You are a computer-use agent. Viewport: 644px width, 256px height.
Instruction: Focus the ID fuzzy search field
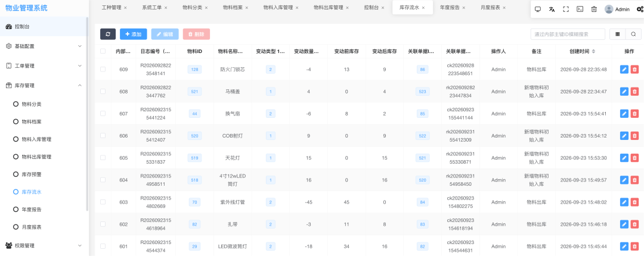pyautogui.click(x=568, y=35)
